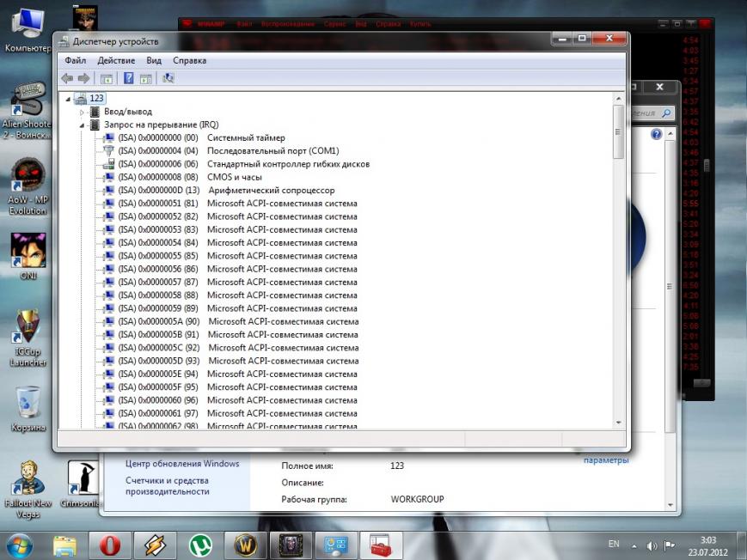
Task: Collapse the Запрос на прерывание (IRQ) node
Action: coord(83,125)
